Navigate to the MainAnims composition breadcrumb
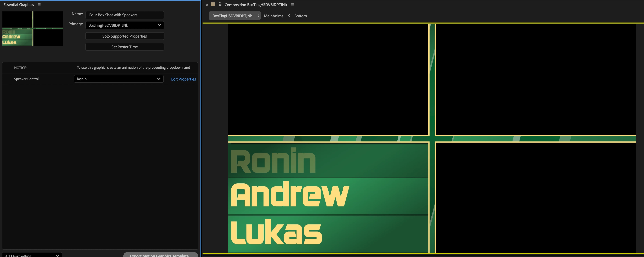Viewport: 644px width, 257px height. coord(274,16)
